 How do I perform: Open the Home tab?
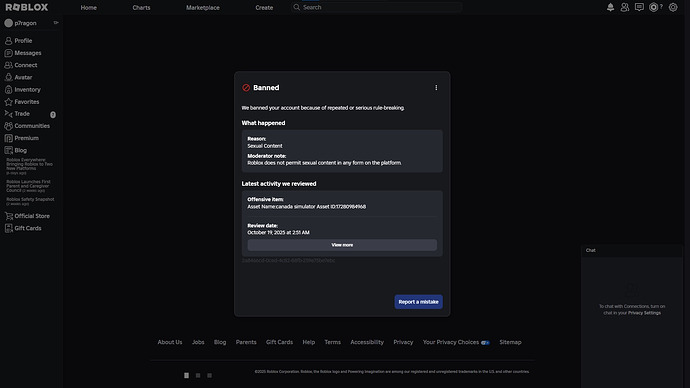(88, 7)
